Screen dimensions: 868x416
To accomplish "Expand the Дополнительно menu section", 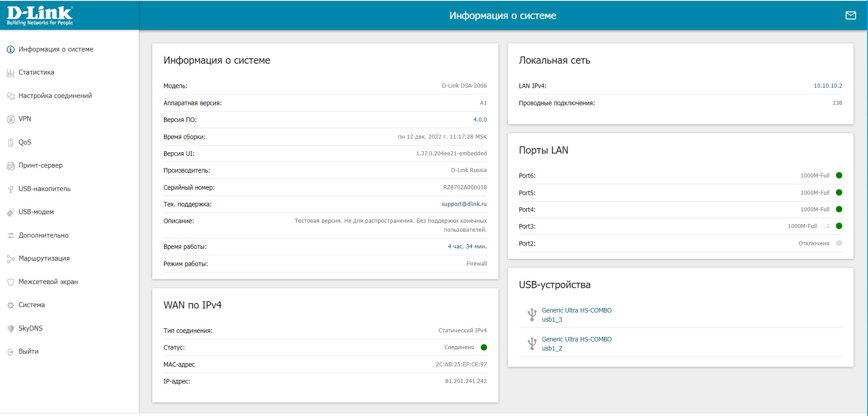I will click(x=43, y=235).
